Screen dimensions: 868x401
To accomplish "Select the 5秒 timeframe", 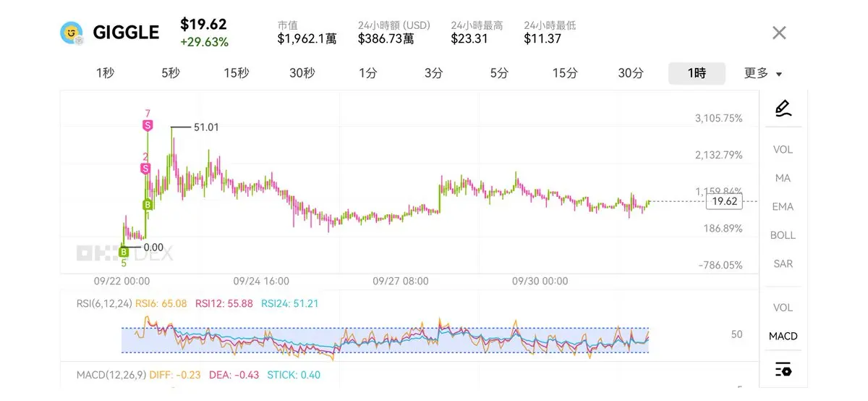I will [x=171, y=73].
